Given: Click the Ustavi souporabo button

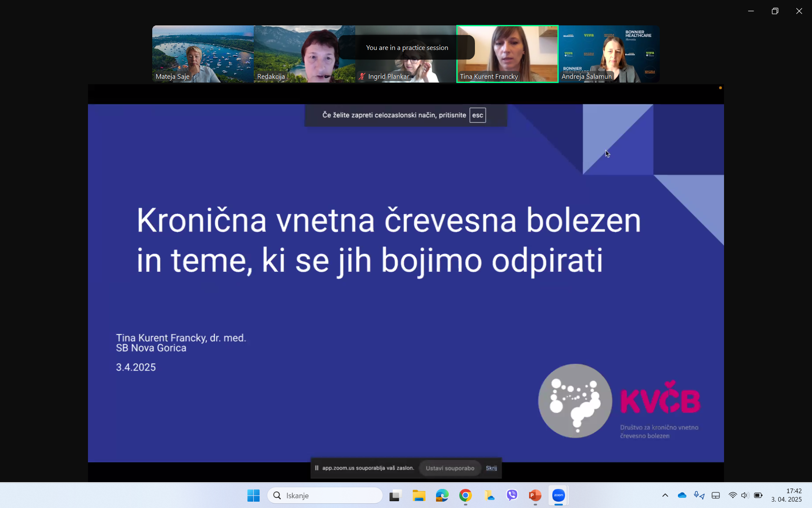Looking at the screenshot, I should (x=450, y=468).
